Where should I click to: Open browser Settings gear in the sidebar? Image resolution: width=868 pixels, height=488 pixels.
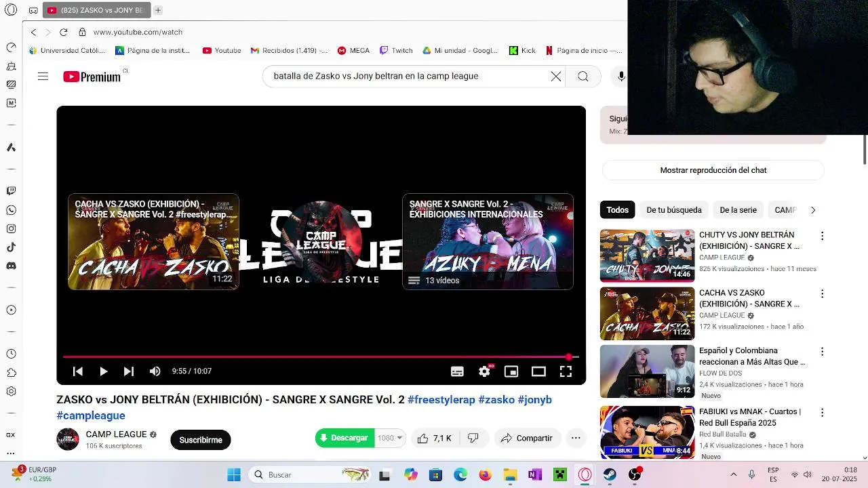[11, 391]
